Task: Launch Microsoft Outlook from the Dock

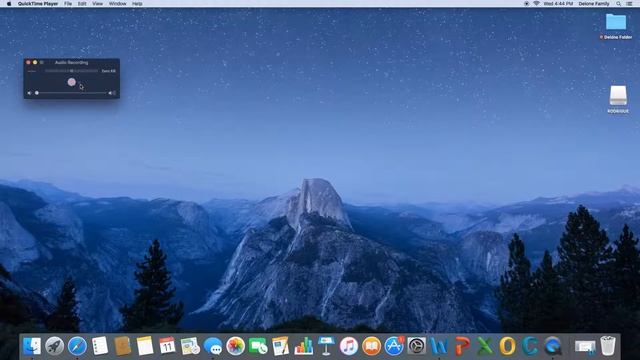Action: [x=507, y=346]
